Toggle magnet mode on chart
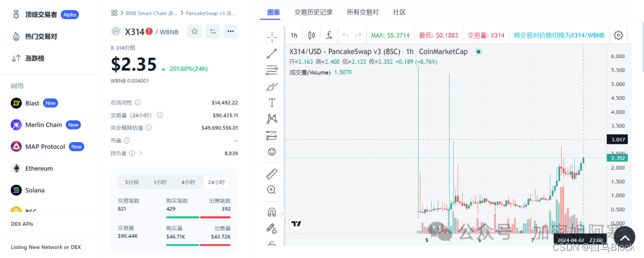The height and width of the screenshot is (258, 644). pyautogui.click(x=272, y=212)
